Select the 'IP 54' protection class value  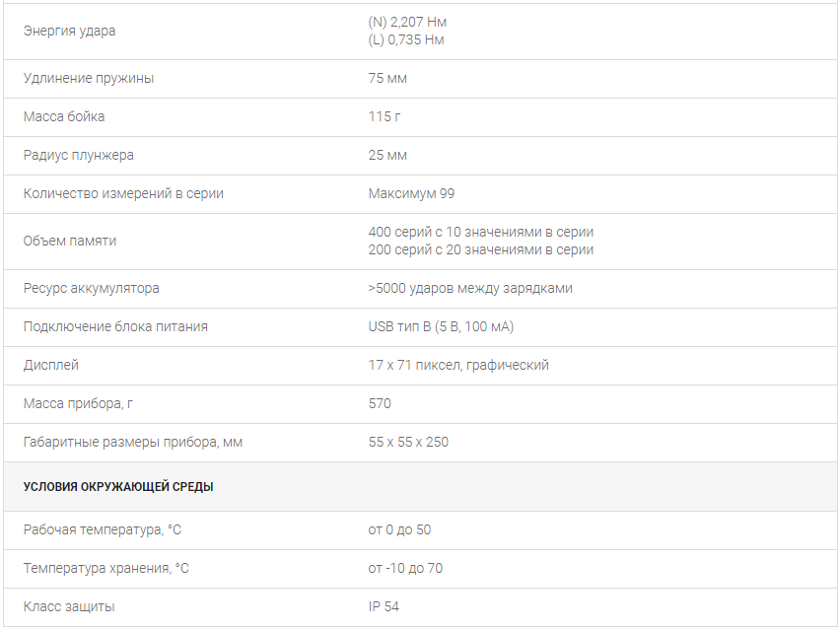(x=384, y=607)
